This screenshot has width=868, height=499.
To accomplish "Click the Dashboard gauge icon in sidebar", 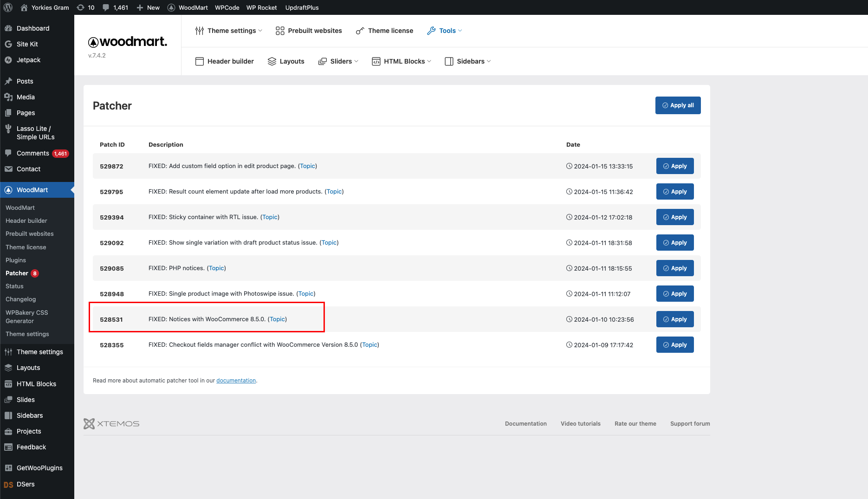I will 8,28.
